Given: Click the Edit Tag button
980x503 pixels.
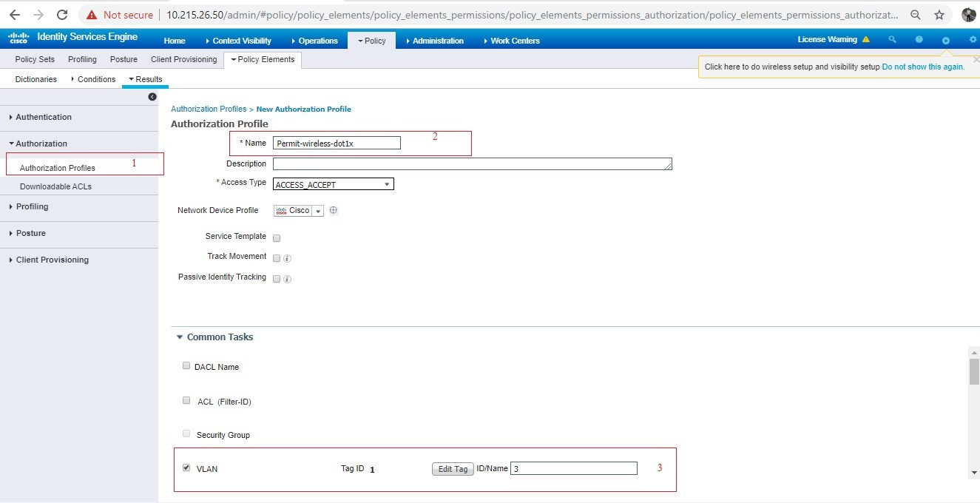Looking at the screenshot, I should point(453,469).
